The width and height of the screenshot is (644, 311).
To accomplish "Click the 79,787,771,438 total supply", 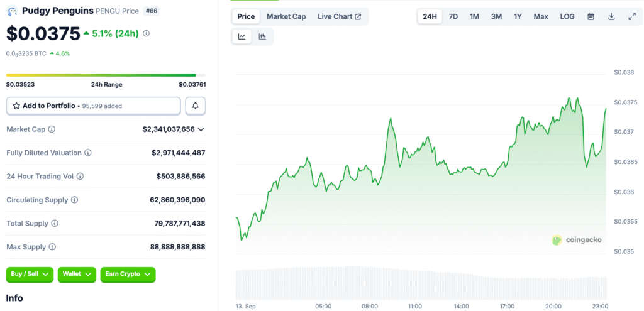I will click(x=180, y=224).
